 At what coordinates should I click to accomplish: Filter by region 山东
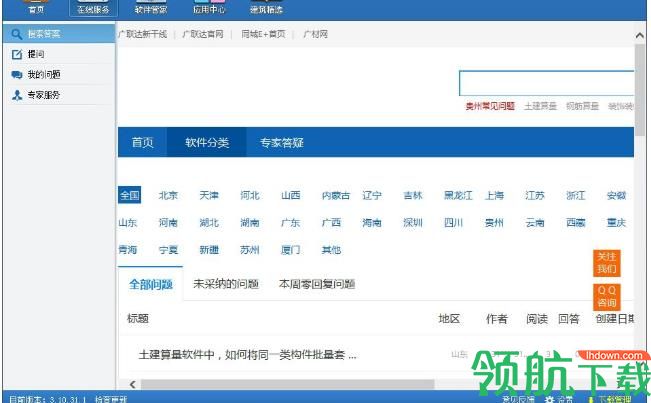(x=127, y=222)
